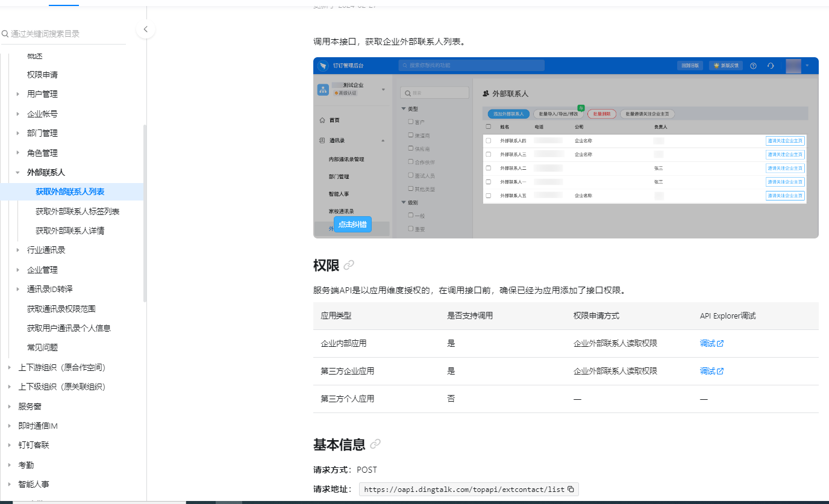Expand the 部门管理 node arrow

coord(18,133)
